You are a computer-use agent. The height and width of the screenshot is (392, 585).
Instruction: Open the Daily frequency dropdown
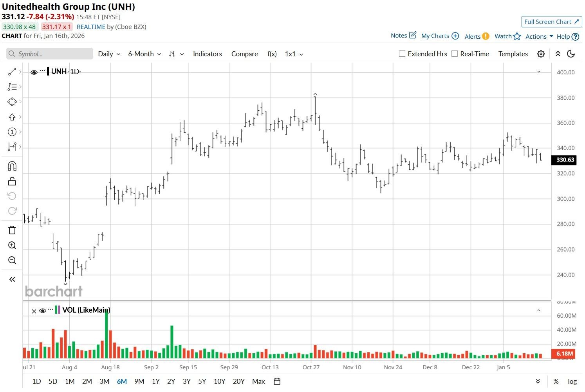[x=109, y=54]
